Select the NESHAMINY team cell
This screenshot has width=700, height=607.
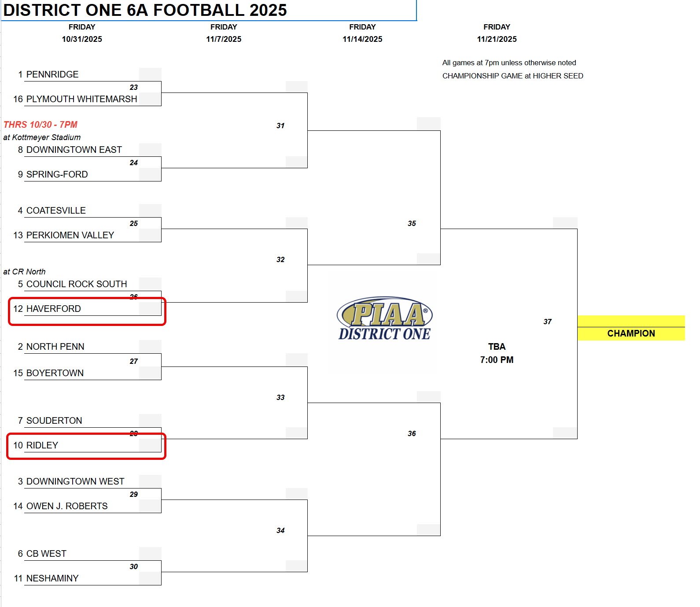tap(52, 578)
